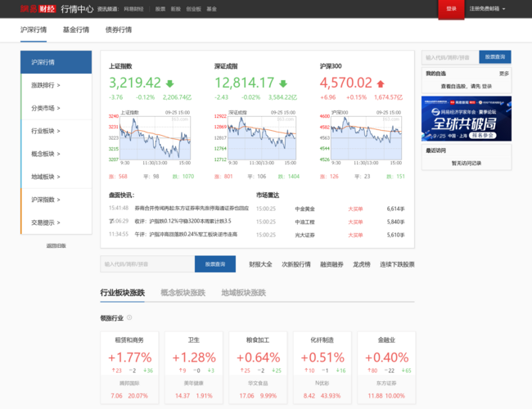Click 更多 in the 我的自选 panel
The height and width of the screenshot is (409, 532).
pyautogui.click(x=504, y=74)
